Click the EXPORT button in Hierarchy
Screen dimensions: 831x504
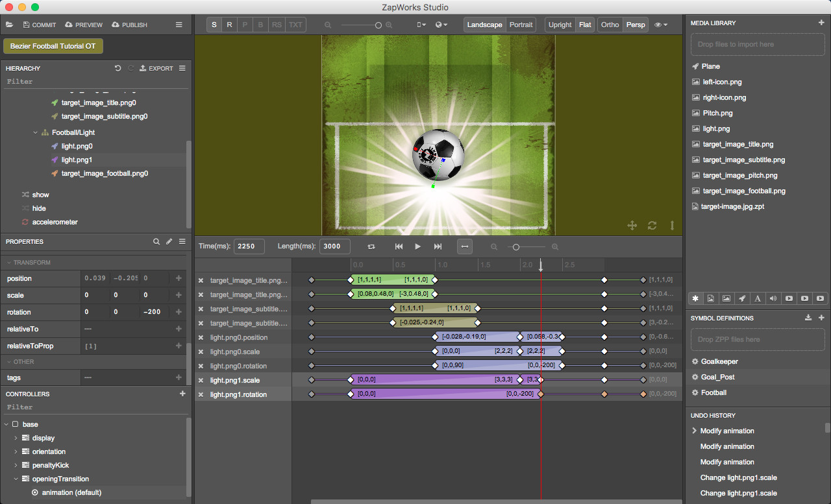(156, 68)
